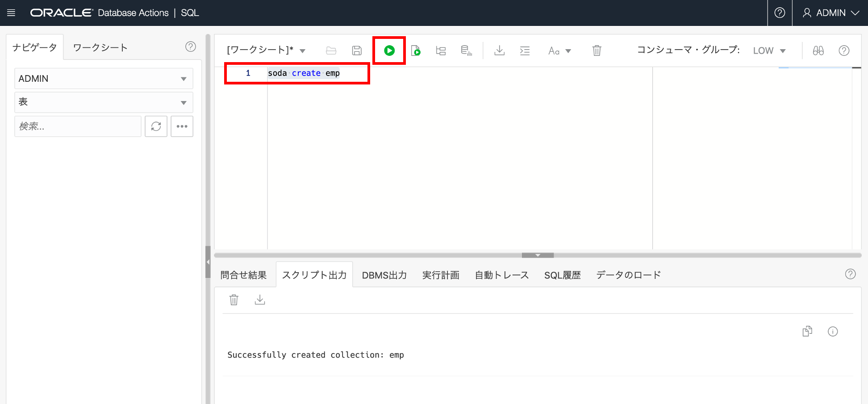Open the object type dropdown showing 表

[104, 102]
